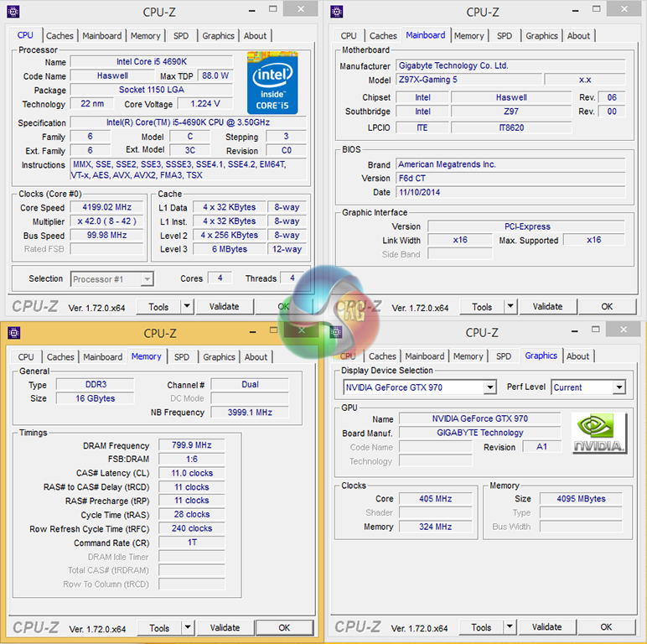Screen dimensions: 647x644
Task: Select Graphics tab in Memory window
Action: [219, 357]
